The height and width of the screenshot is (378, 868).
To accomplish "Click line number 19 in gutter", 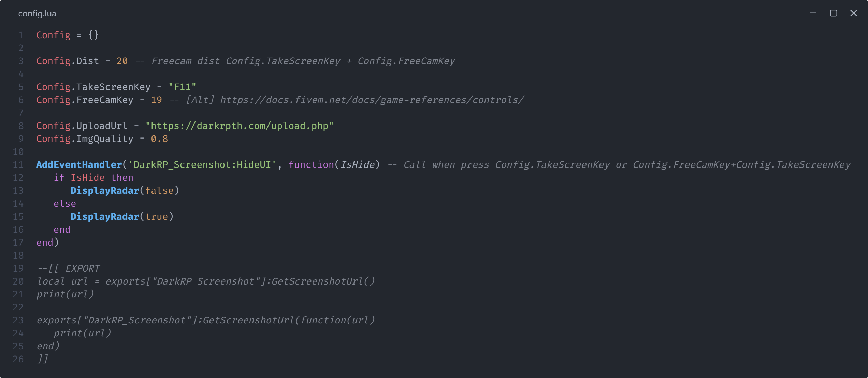I will tap(18, 268).
